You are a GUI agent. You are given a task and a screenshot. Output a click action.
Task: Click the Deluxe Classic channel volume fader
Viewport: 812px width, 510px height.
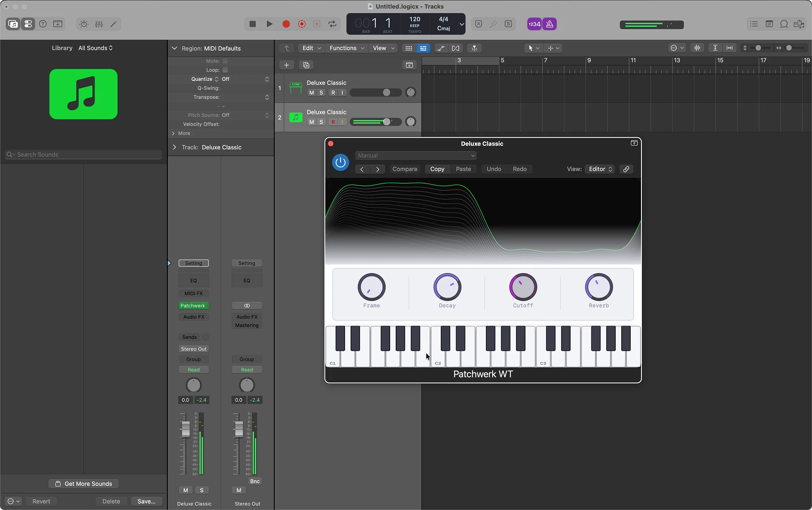point(185,429)
